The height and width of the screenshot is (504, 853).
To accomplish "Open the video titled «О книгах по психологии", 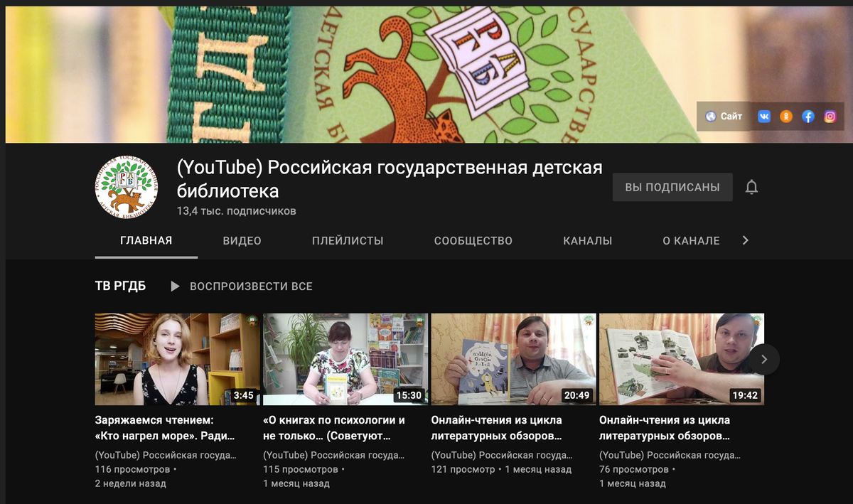I will click(x=334, y=428).
